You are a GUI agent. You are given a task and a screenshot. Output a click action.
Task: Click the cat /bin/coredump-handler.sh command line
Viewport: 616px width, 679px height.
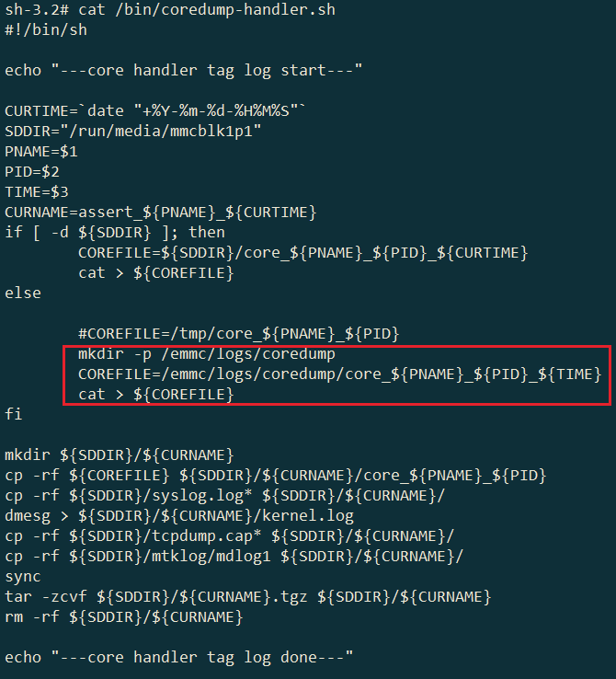click(x=170, y=9)
